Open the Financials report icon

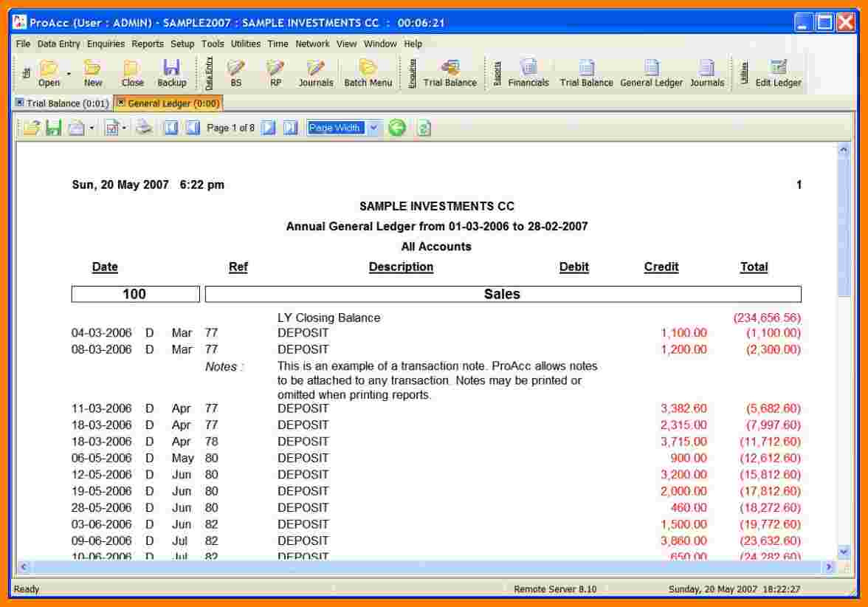[x=528, y=73]
